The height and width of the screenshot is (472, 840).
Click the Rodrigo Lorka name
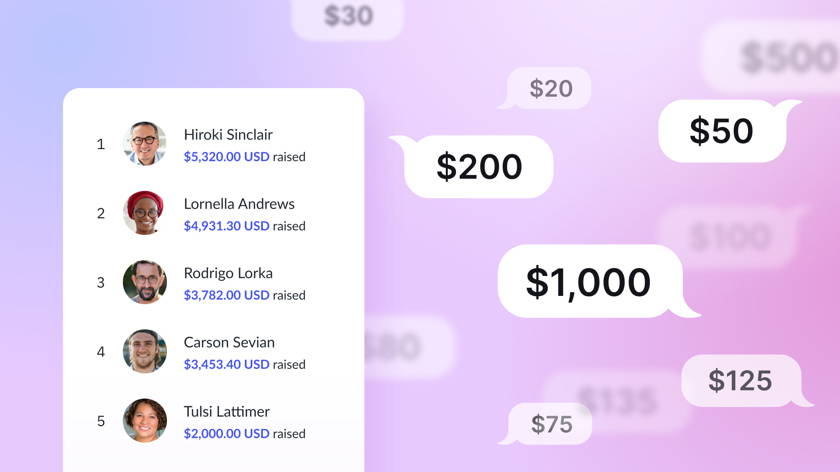228,272
